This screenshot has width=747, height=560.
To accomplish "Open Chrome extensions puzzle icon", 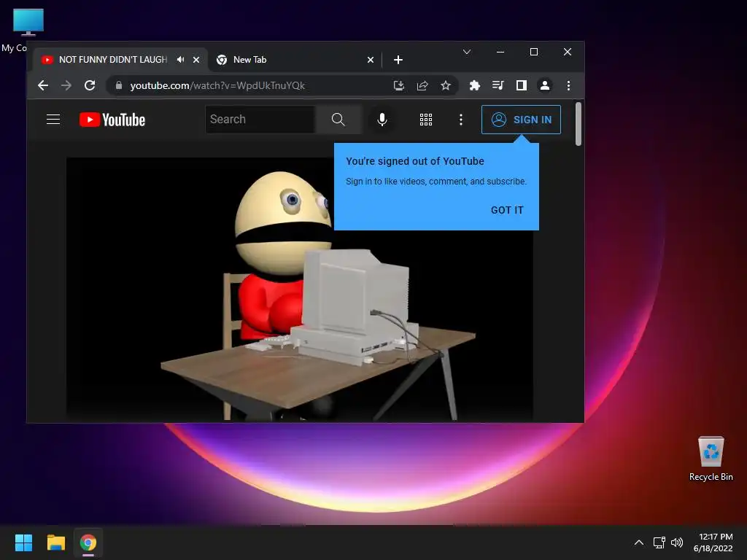I will 474,86.
